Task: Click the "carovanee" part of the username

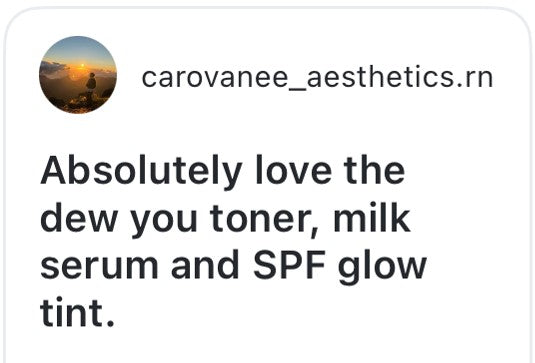Action: (215, 79)
